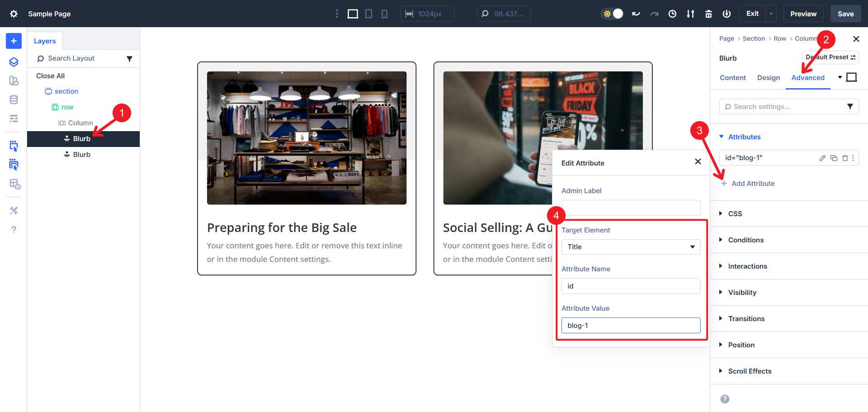Select the Layers view icon in sidebar
This screenshot has height=412, width=868.
click(x=13, y=62)
